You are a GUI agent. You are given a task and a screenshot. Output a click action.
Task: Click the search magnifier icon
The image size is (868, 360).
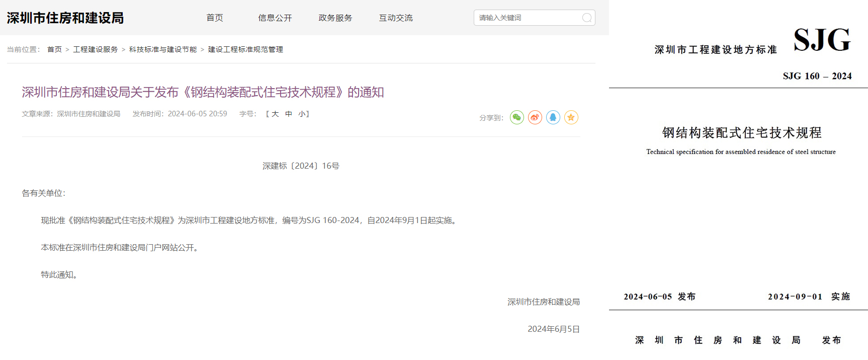586,18
